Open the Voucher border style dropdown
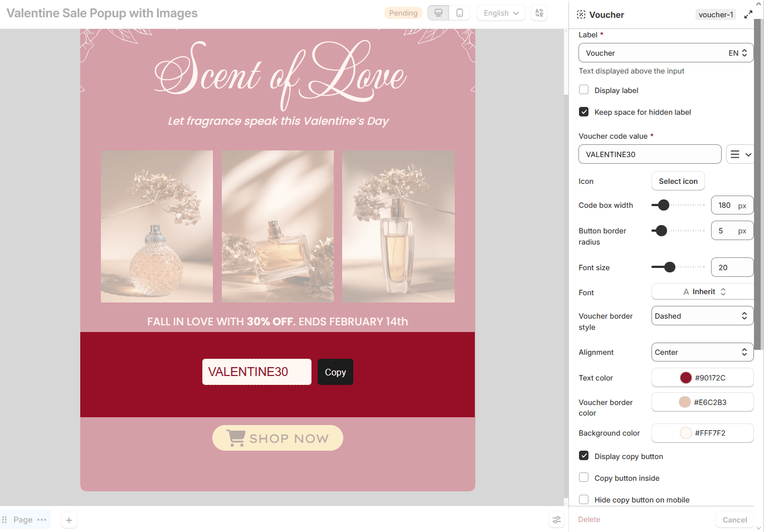Image resolution: width=764 pixels, height=532 pixels. pos(702,316)
